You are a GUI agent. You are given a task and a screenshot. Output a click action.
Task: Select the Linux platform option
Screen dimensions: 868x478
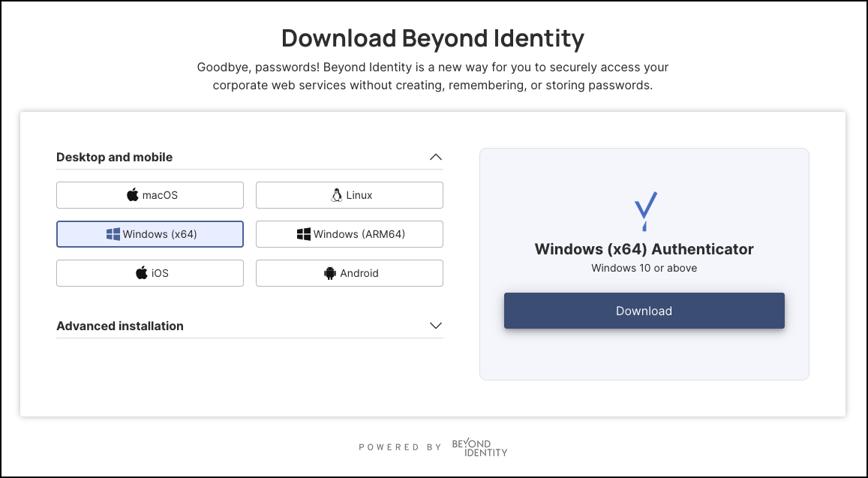tap(350, 195)
